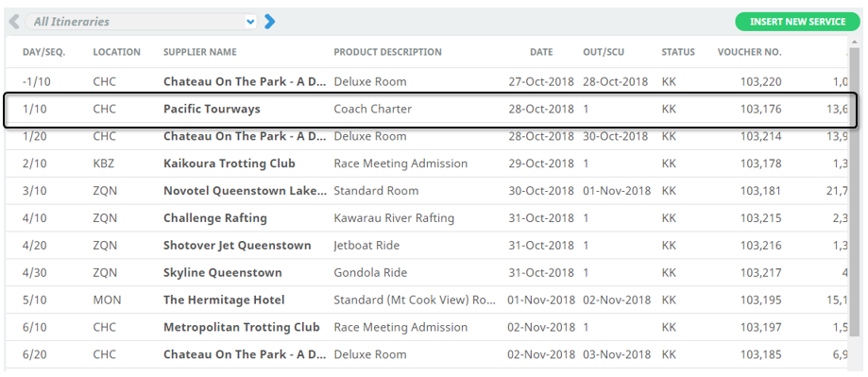Select The Hermitage Hotel row
Viewport: 868px width, 377px height.
[426, 300]
